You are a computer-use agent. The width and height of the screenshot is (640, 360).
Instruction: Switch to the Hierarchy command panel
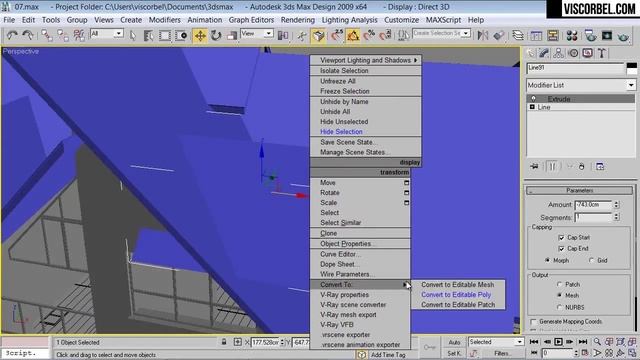point(558,53)
